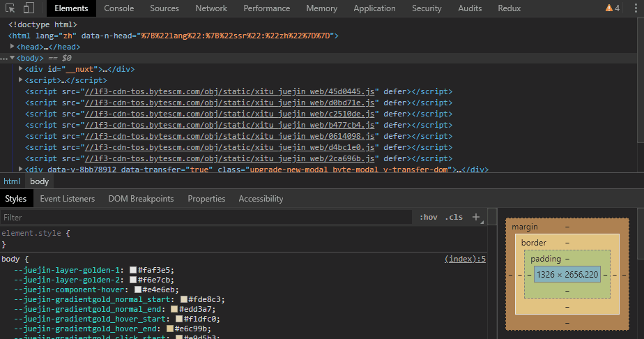Image resolution: width=644 pixels, height=339 pixels.
Task: Switch to the Console tab
Action: (118, 8)
